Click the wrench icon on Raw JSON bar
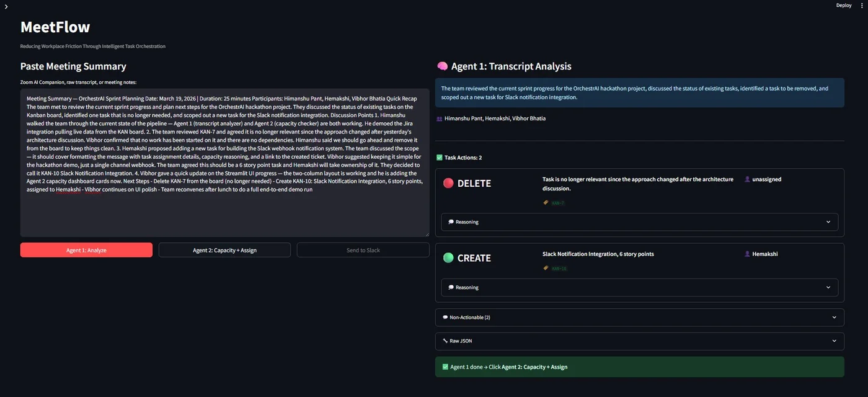The image size is (868, 397). 445,341
